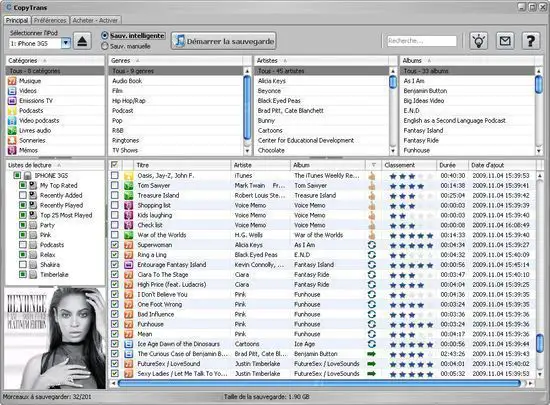Uncheck the Ring a Ling track checkbox
The width and height of the screenshot is (550, 405).
click(x=115, y=255)
